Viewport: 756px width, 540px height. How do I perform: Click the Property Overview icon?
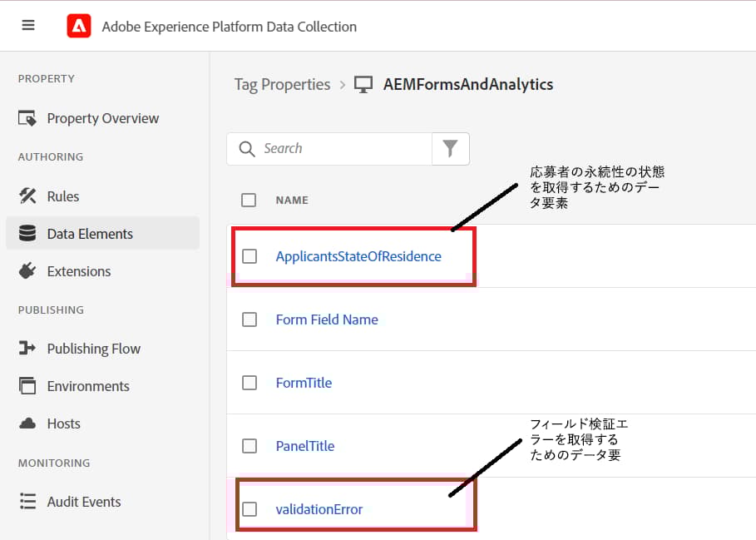coord(25,118)
